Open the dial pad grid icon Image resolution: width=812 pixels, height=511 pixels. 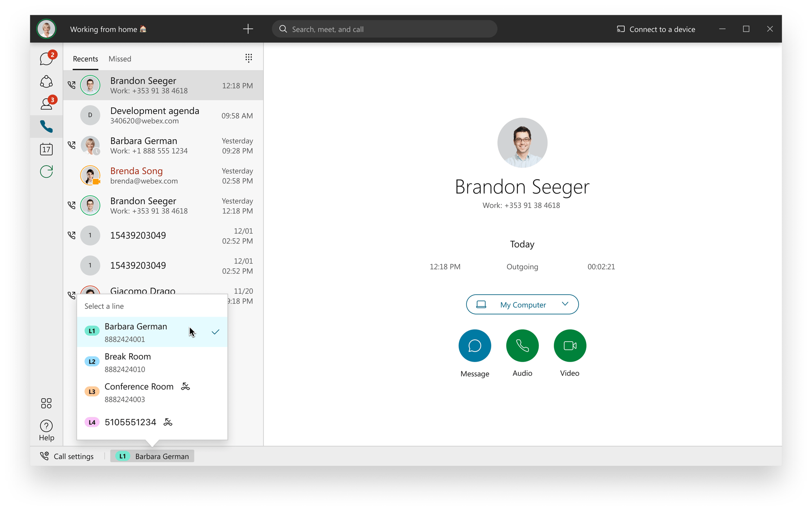[x=248, y=58]
